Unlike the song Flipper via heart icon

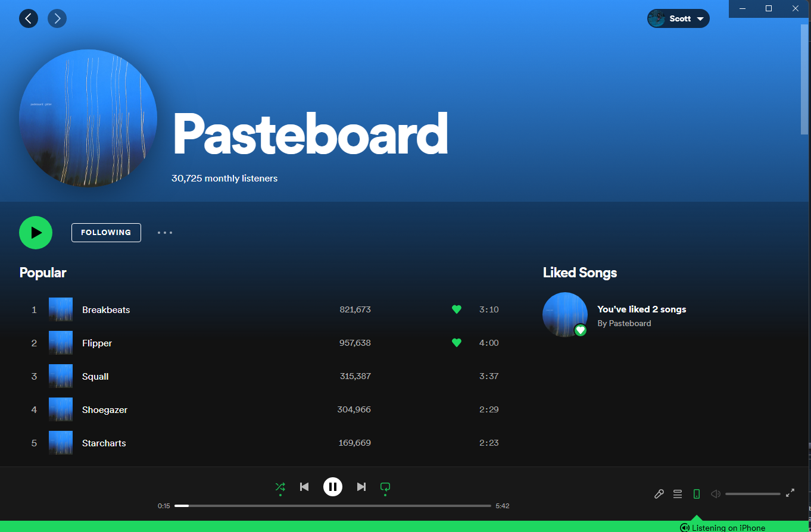457,343
